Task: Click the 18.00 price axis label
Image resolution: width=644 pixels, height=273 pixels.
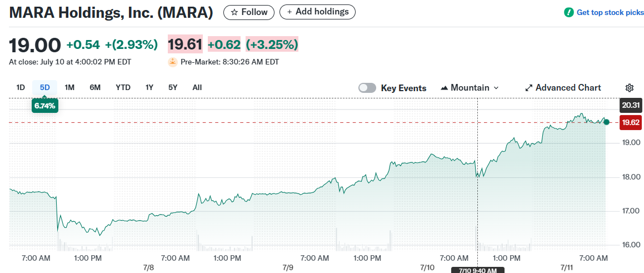Action: coord(631,177)
